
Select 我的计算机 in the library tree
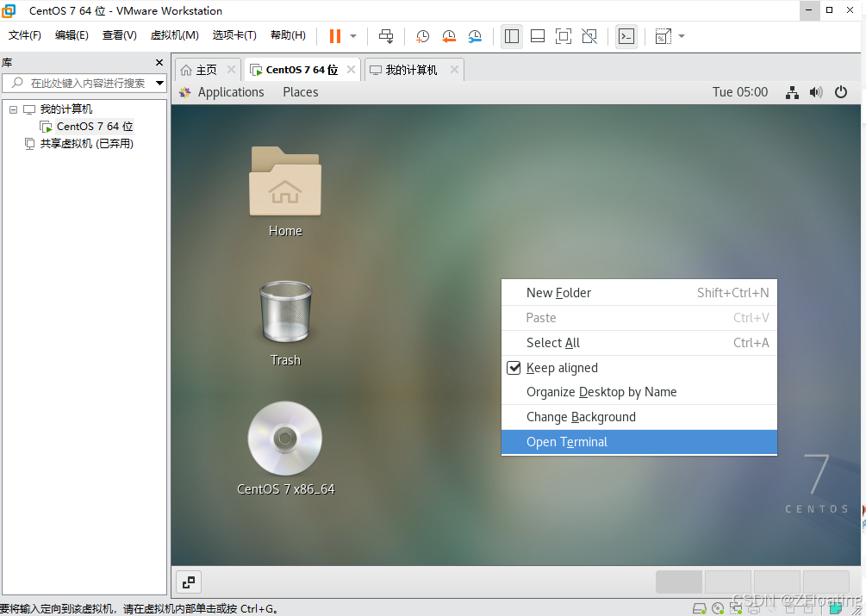click(x=65, y=109)
